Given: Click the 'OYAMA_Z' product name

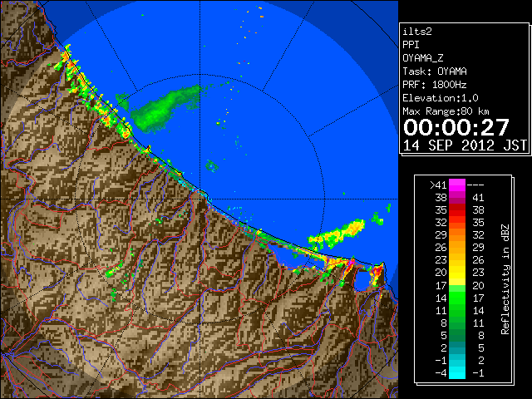Looking at the screenshot, I should point(423,58).
